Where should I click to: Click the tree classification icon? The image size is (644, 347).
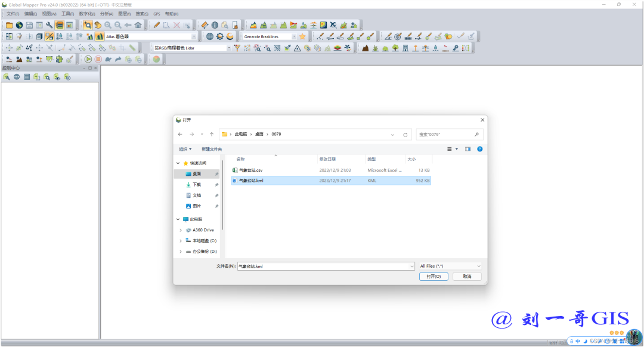coord(395,48)
